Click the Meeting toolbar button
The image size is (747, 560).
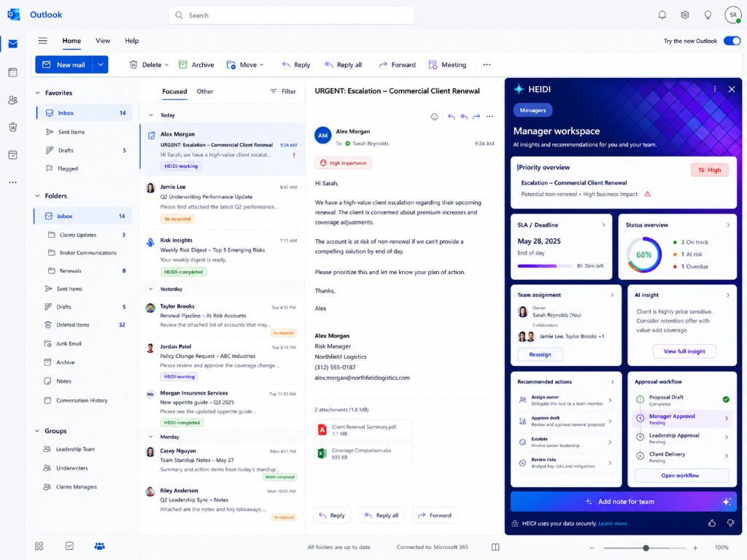point(447,65)
